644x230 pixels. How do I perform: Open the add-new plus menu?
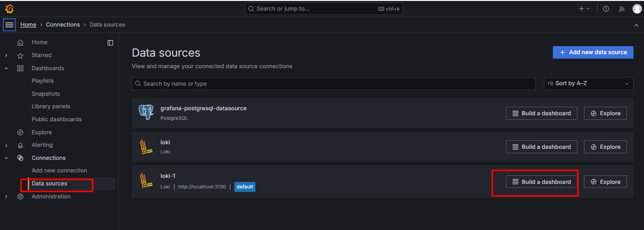click(584, 9)
